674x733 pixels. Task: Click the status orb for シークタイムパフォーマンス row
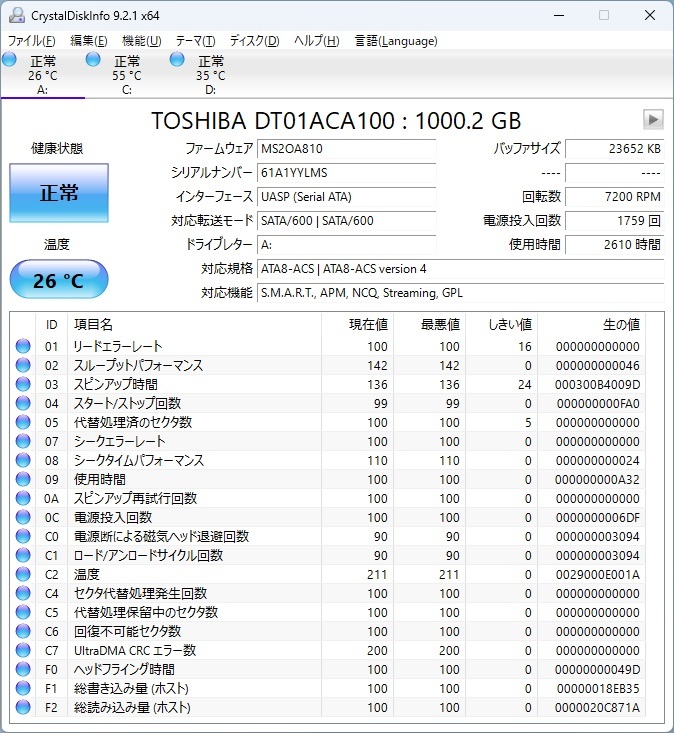coord(23,460)
